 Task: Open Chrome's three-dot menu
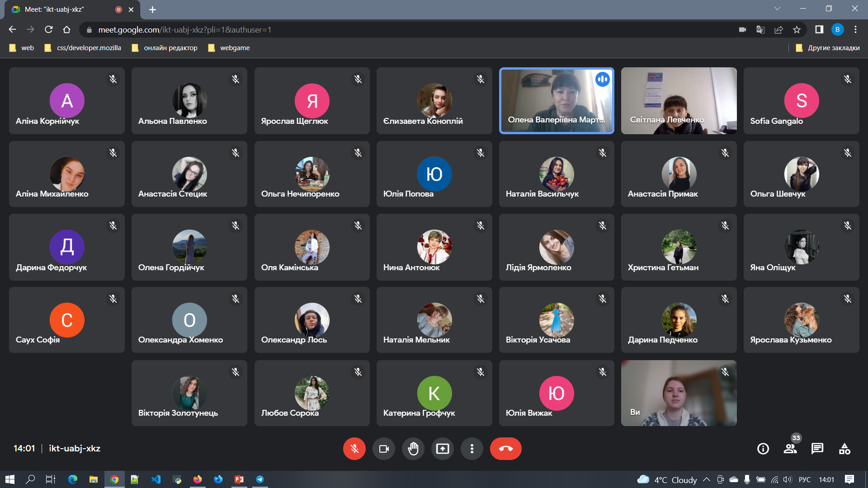(855, 30)
